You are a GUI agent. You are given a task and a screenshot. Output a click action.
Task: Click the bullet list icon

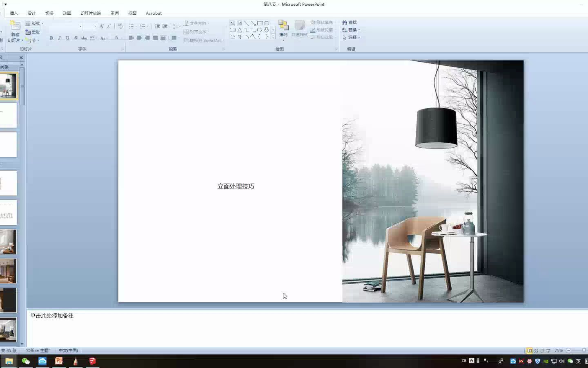click(132, 26)
